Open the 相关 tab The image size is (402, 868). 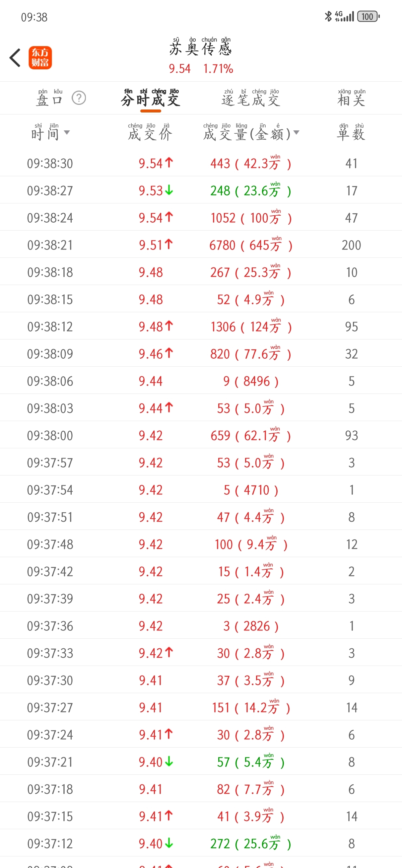point(351,100)
